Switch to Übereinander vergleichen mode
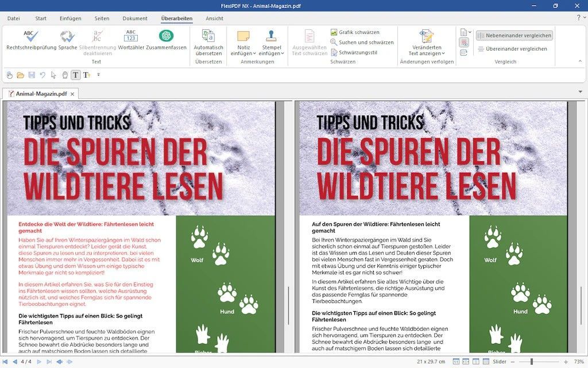The height and width of the screenshot is (368, 588). coord(512,49)
